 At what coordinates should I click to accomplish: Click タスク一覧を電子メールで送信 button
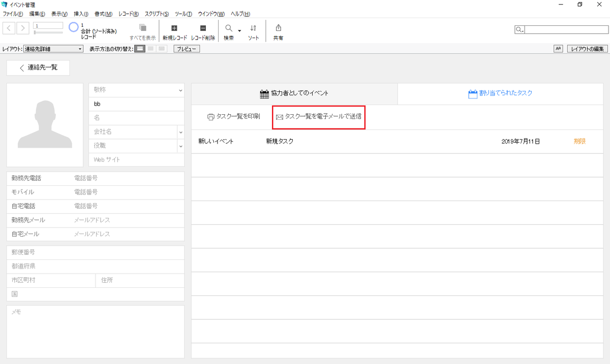(x=318, y=117)
